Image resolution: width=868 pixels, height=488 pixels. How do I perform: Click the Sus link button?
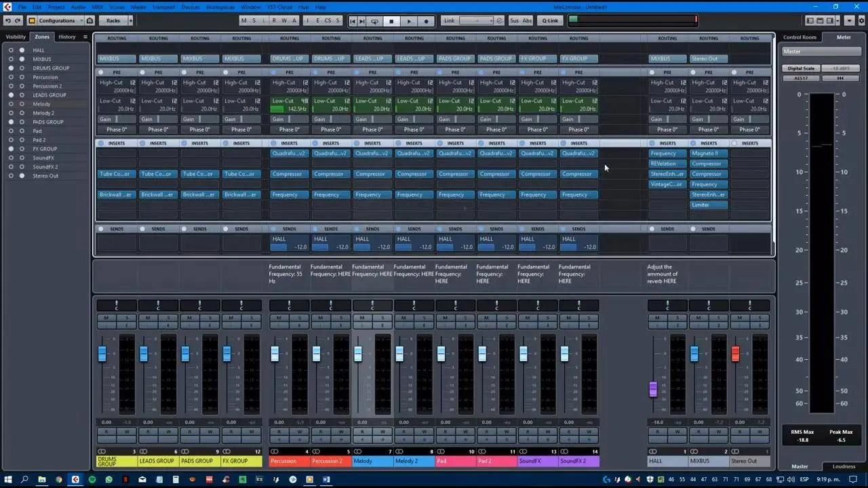514,21
